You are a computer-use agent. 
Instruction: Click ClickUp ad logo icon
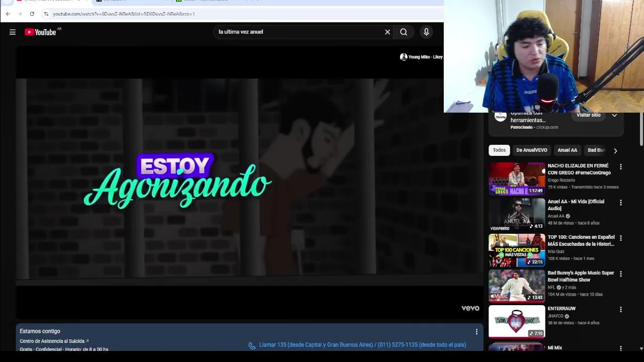500,117
